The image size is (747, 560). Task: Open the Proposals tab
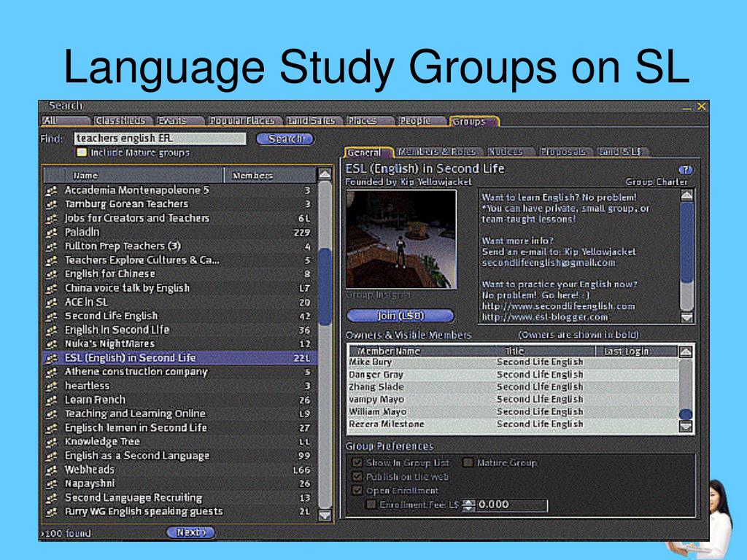[x=565, y=152]
